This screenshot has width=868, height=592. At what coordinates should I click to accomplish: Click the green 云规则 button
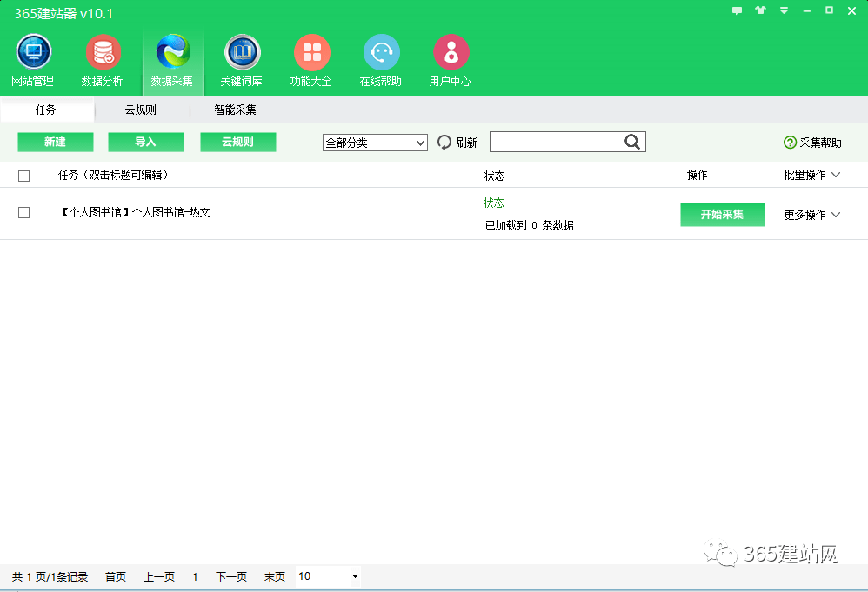[x=238, y=143]
